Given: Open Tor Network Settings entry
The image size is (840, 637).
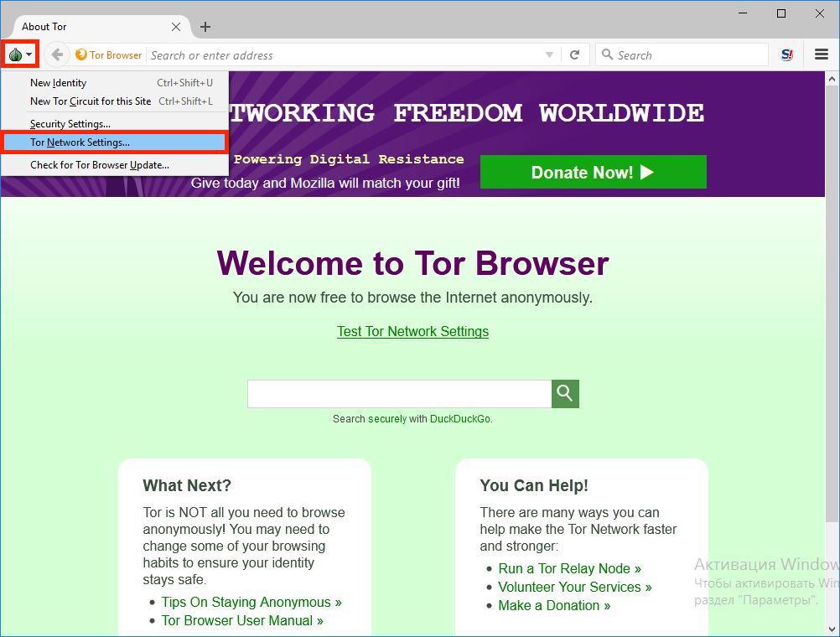Looking at the screenshot, I should tap(115, 142).
